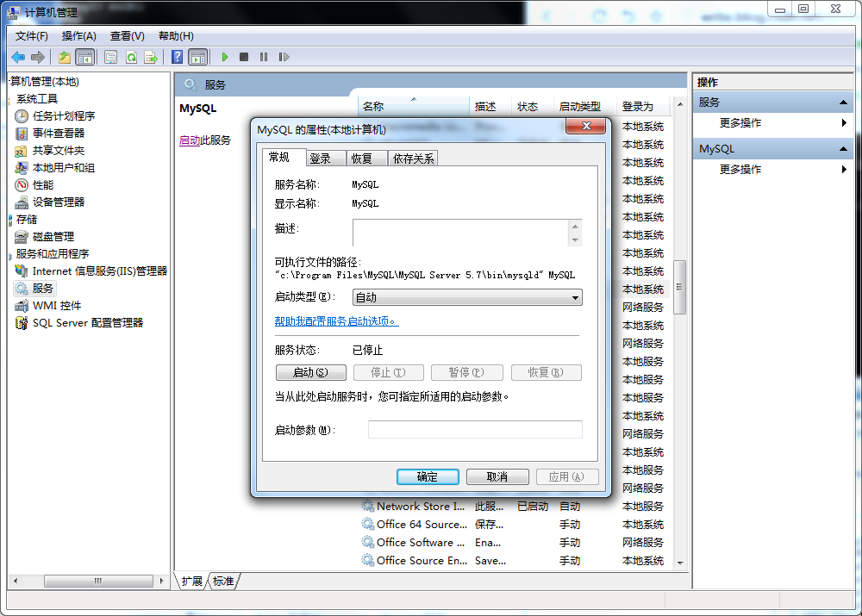Image resolution: width=862 pixels, height=616 pixels.
Task: Sort services by 登录为 column
Action: pos(643,106)
